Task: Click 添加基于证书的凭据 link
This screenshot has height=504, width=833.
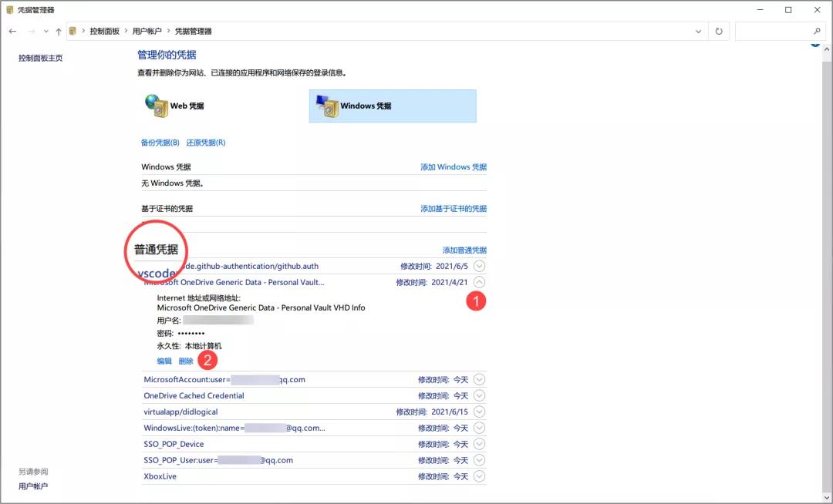Action: click(454, 209)
